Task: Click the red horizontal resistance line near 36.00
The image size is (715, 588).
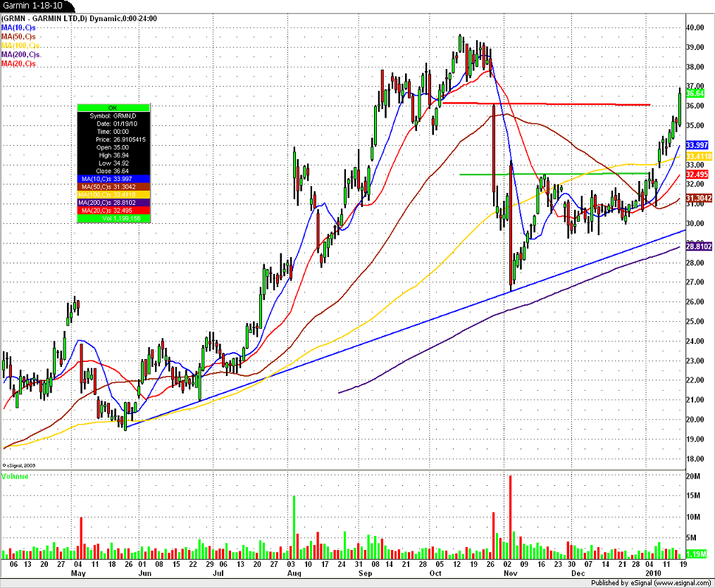Action: [x=546, y=104]
